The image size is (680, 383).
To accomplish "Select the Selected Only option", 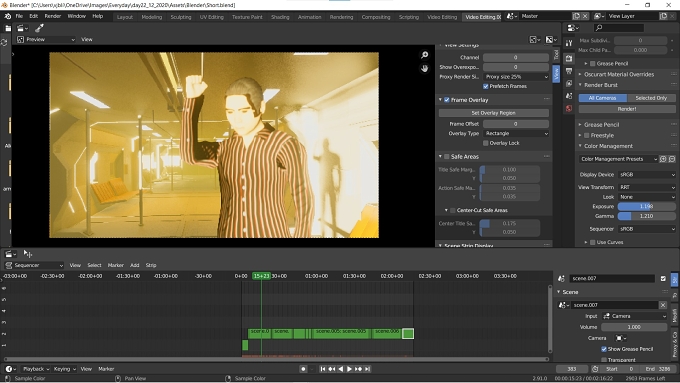I will coord(651,98).
